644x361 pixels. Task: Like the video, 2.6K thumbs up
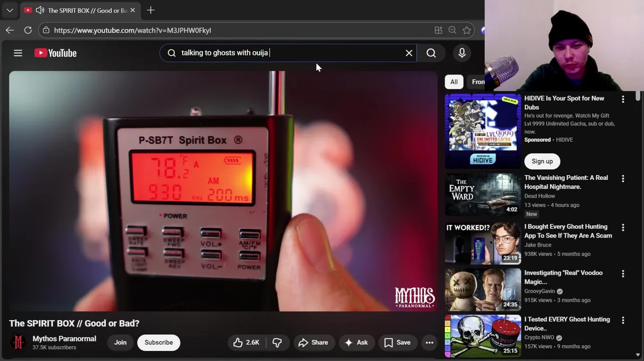(x=246, y=342)
